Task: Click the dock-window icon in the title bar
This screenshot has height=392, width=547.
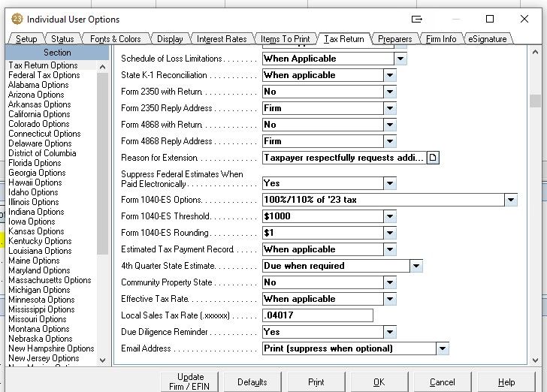Action: [417, 19]
